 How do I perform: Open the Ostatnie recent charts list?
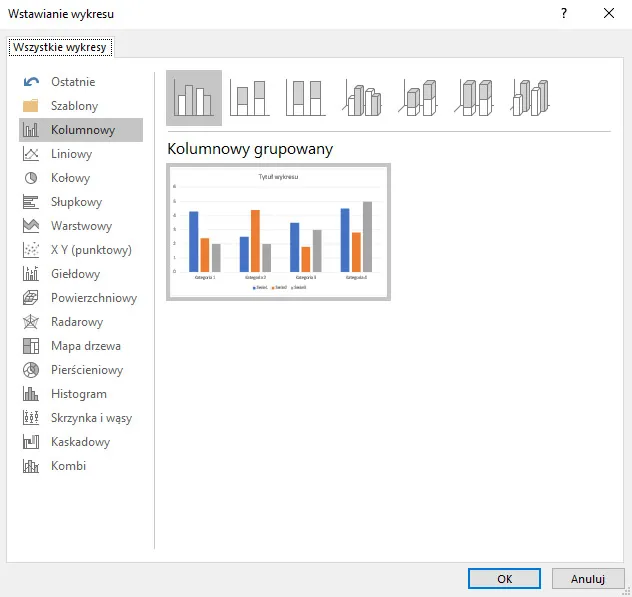pyautogui.click(x=73, y=82)
